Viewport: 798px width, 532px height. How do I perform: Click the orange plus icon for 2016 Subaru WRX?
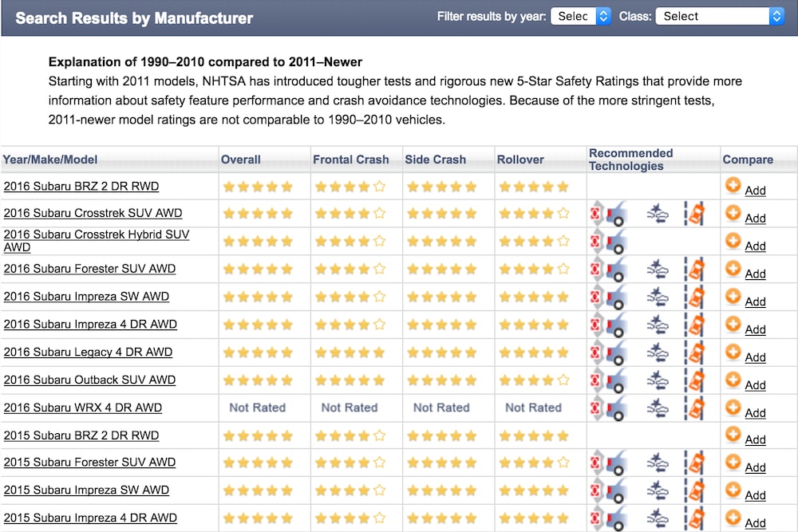[x=733, y=407]
